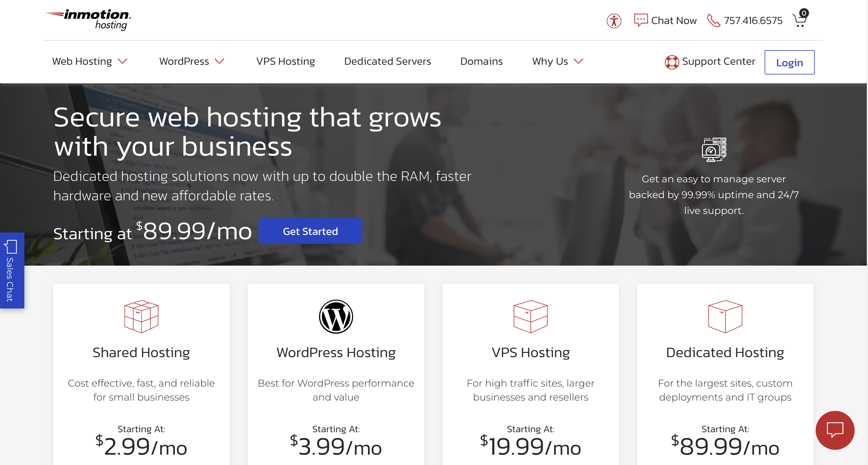The image size is (868, 465).
Task: Click the server speedometer icon in the banner
Action: pyautogui.click(x=714, y=150)
